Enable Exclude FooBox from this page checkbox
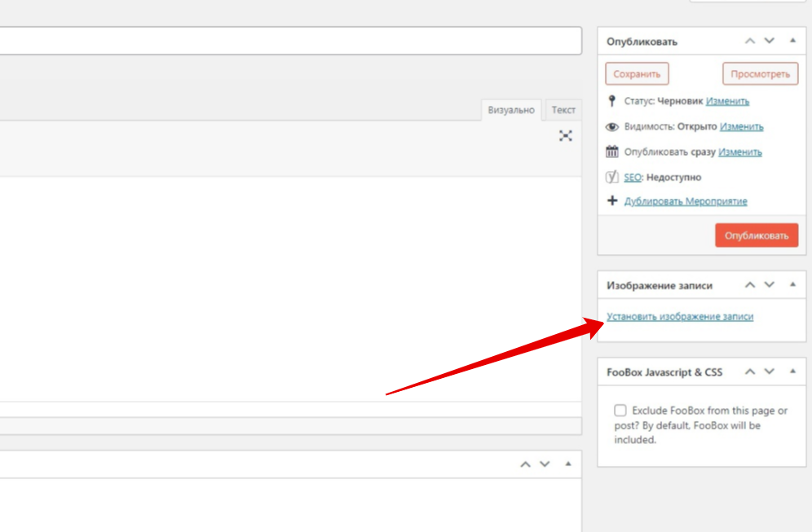812x532 pixels. pos(620,411)
